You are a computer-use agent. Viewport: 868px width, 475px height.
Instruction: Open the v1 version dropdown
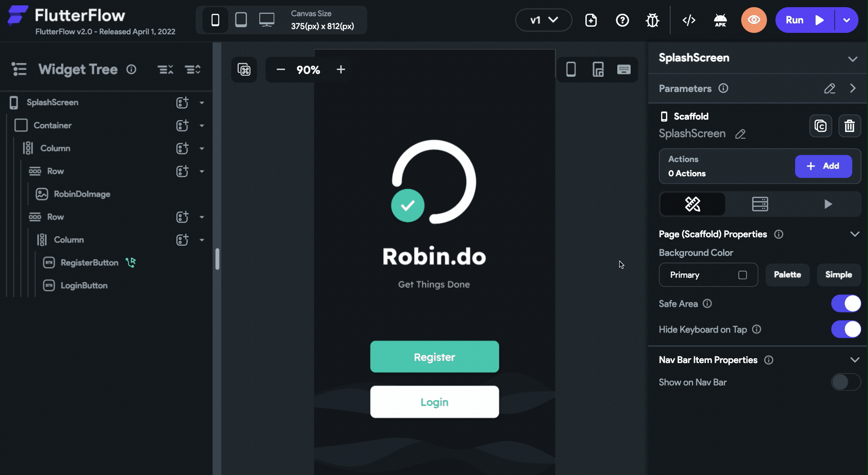[543, 20]
